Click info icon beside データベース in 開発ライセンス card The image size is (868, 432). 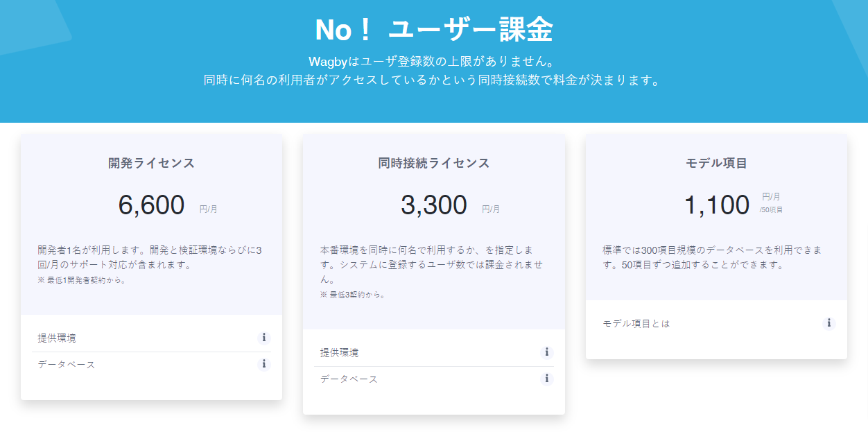[263, 364]
